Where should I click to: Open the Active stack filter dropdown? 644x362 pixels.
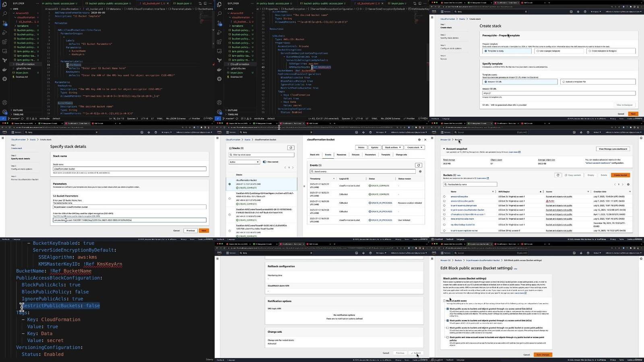click(x=244, y=162)
